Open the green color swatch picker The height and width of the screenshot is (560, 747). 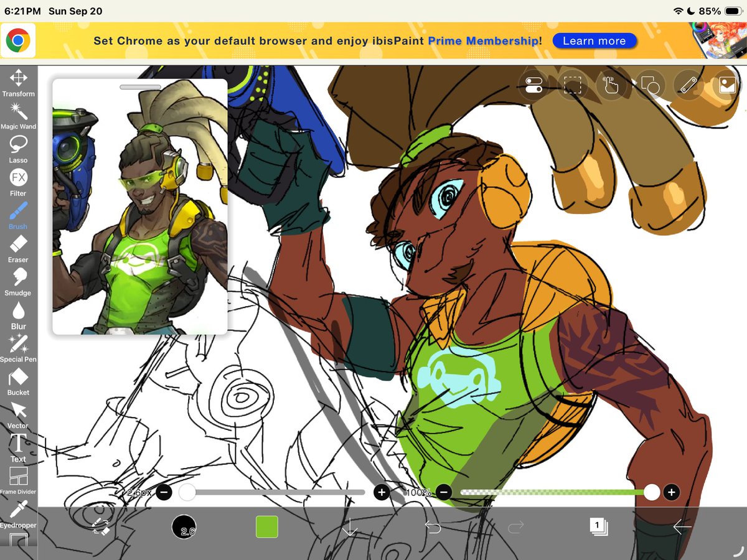tap(267, 527)
